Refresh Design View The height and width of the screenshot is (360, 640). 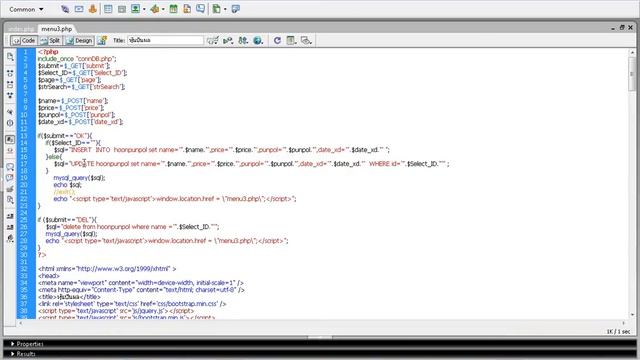pyautogui.click(x=277, y=40)
